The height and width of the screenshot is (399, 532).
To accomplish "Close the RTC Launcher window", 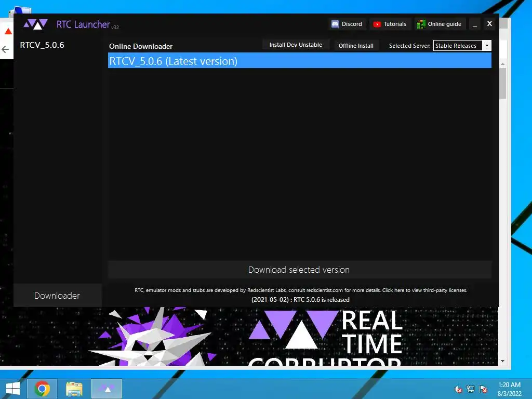I will coord(489,24).
